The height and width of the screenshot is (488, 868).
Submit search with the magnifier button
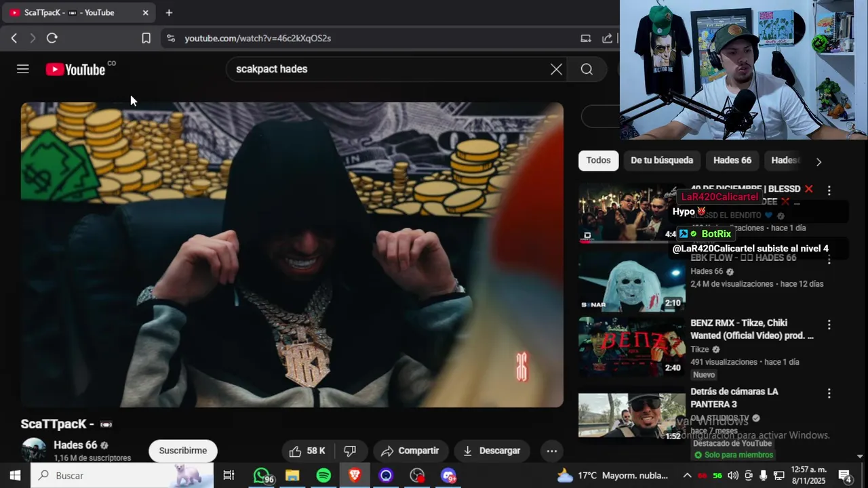(x=587, y=69)
